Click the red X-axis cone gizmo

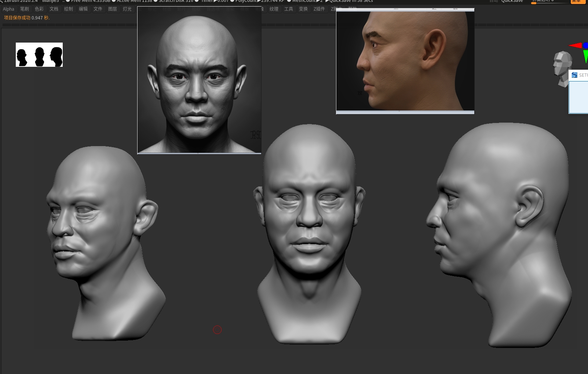click(x=576, y=46)
